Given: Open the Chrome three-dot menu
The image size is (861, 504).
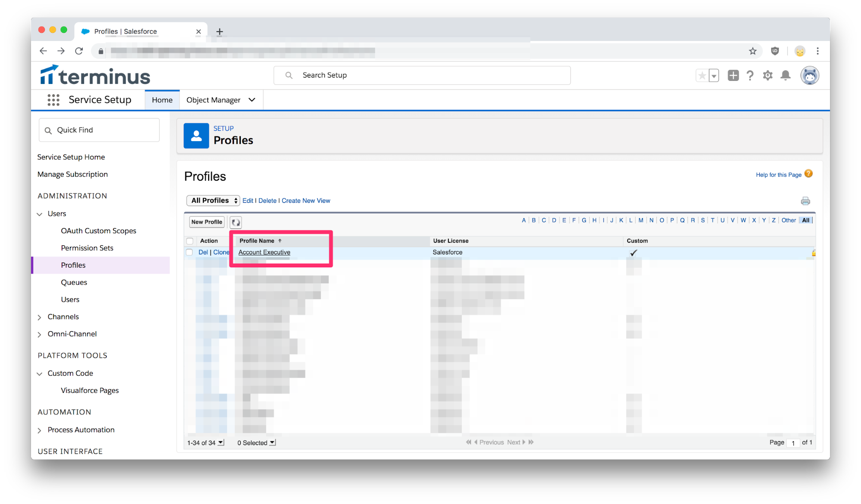Looking at the screenshot, I should pyautogui.click(x=817, y=51).
